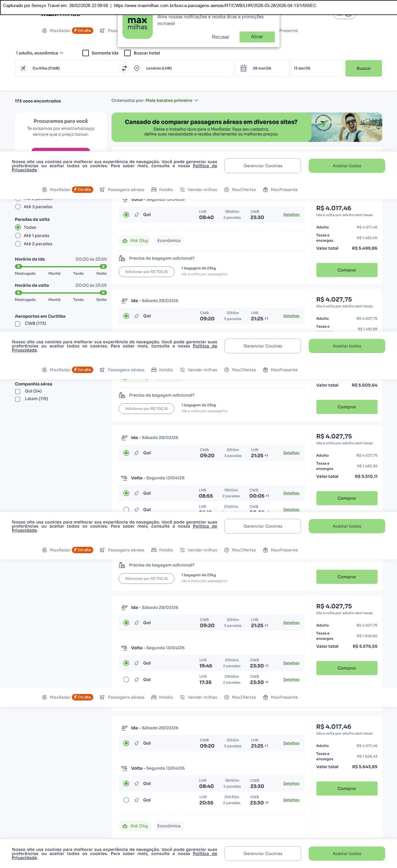Enable the Somente ida checkbox
Image resolution: width=397 pixels, height=868 pixels.
86,53
